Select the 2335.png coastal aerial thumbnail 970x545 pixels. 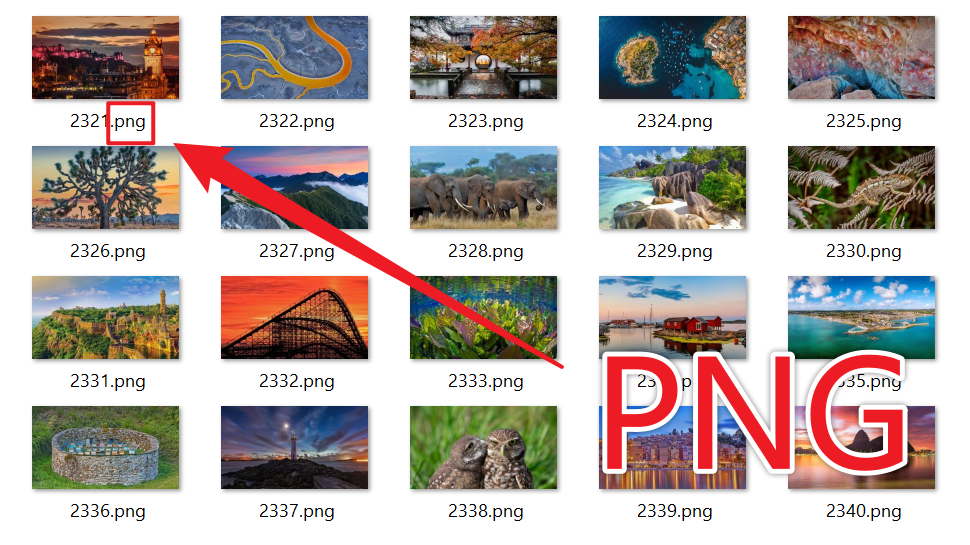click(861, 317)
